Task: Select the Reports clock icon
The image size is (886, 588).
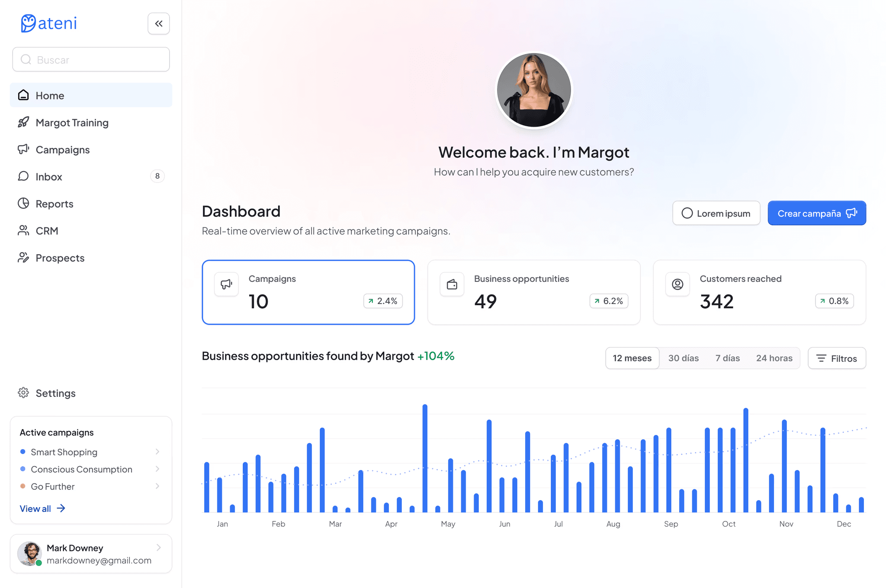Action: (x=23, y=203)
